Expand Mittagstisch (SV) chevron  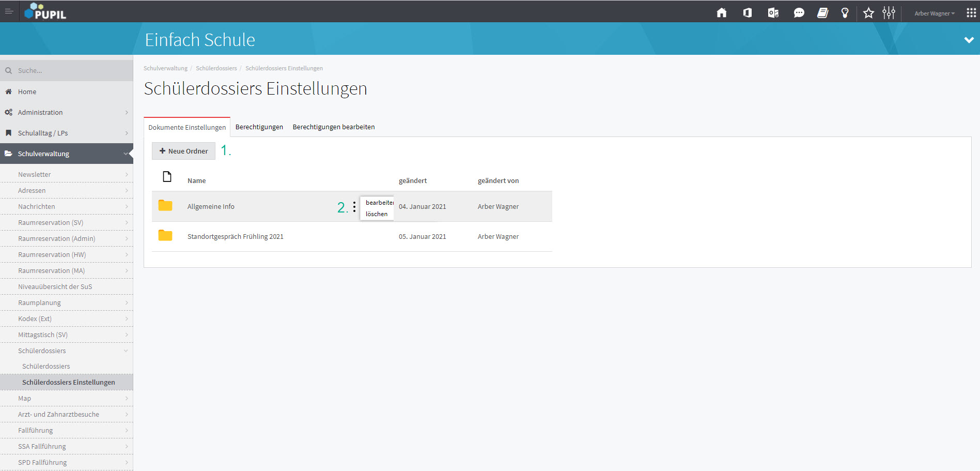click(127, 335)
